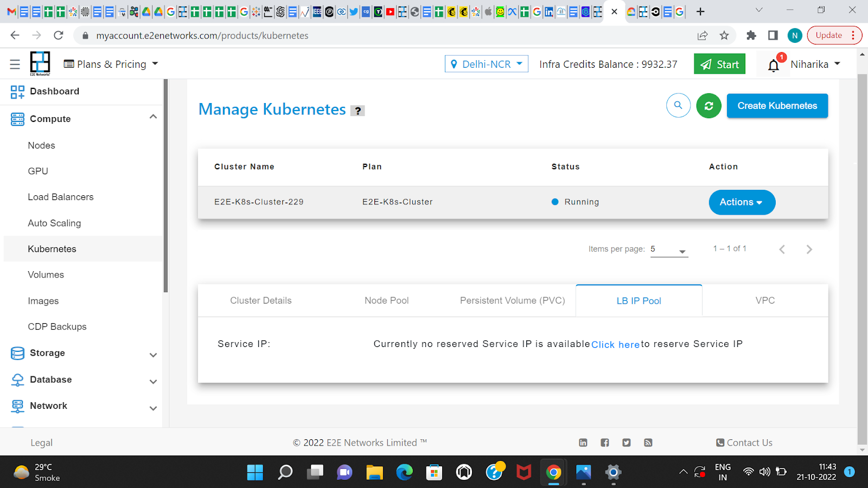The height and width of the screenshot is (488, 868).
Task: Click cluster name E2E-K8s-Cluster-229
Action: 259,202
